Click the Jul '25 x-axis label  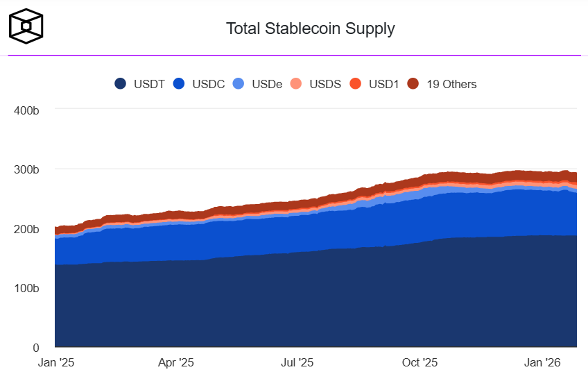point(297,362)
